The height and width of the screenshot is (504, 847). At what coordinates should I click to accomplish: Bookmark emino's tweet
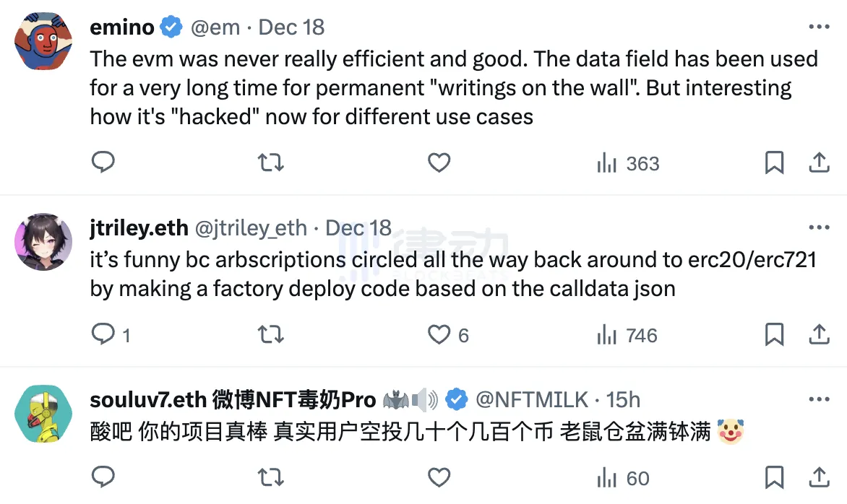774,163
